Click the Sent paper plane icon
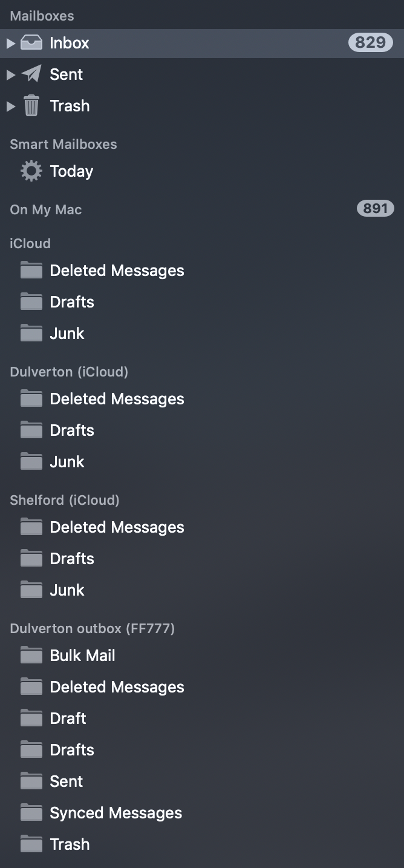The height and width of the screenshot is (868, 404). point(31,74)
